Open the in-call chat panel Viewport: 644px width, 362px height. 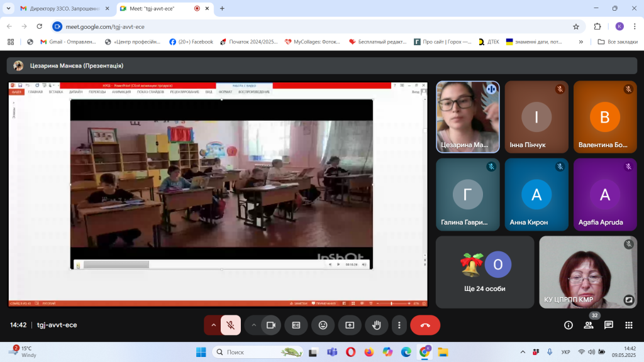pyautogui.click(x=609, y=325)
